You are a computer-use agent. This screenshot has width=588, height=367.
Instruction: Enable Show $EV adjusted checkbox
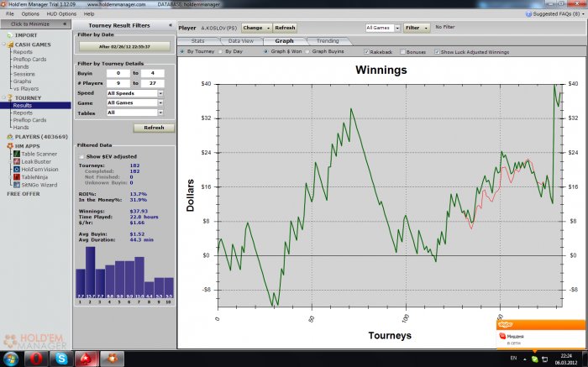tap(81, 156)
